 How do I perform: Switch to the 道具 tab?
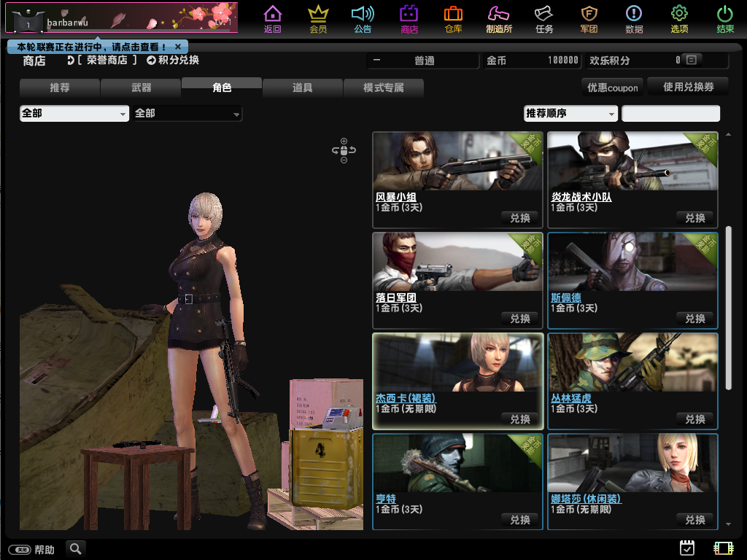tap(302, 88)
